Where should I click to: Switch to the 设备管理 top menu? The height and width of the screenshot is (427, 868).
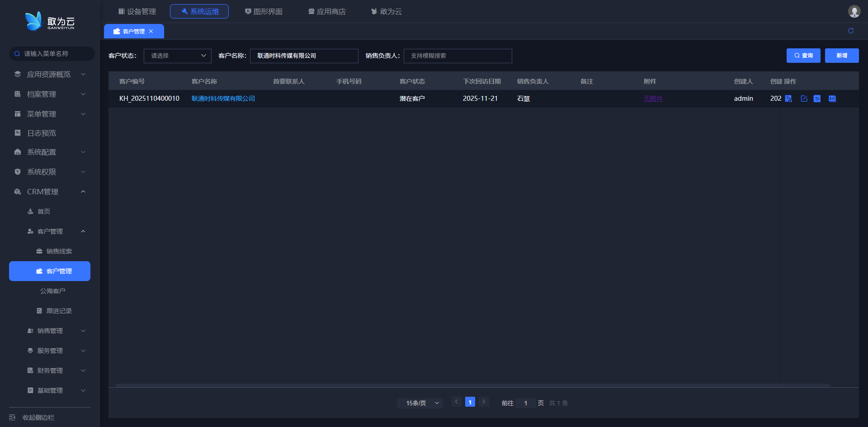pos(137,11)
